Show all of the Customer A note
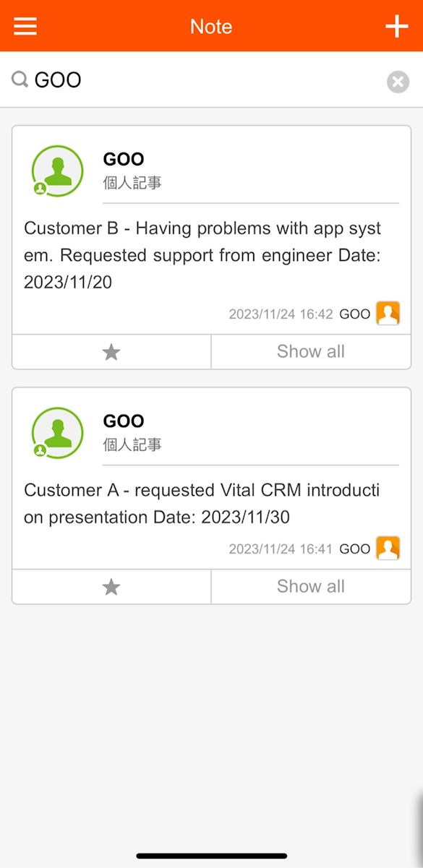The height and width of the screenshot is (868, 423). tap(311, 586)
